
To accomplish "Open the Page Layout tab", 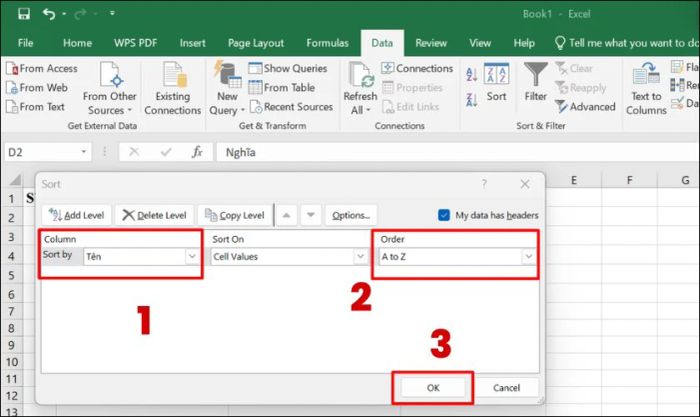I will pyautogui.click(x=256, y=43).
